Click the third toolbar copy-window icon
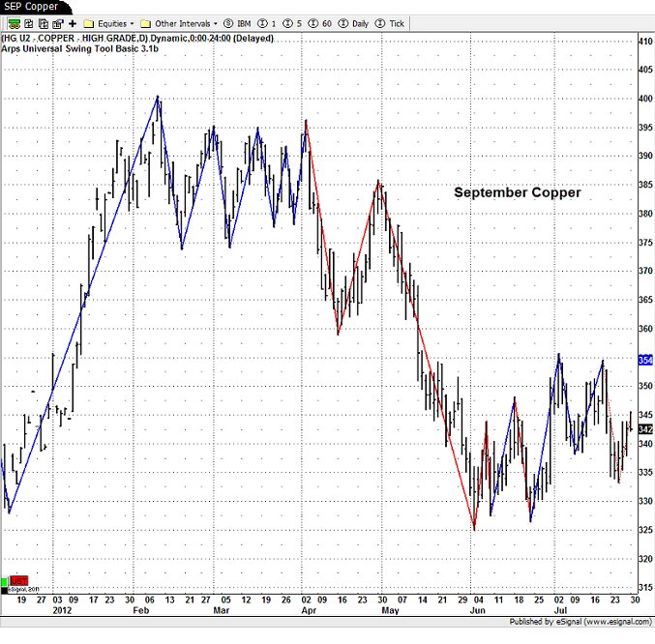This screenshot has height=644, width=655. click(x=44, y=22)
